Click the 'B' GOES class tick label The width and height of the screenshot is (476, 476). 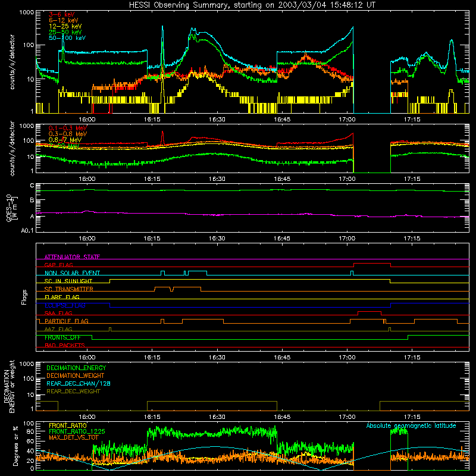(32, 201)
